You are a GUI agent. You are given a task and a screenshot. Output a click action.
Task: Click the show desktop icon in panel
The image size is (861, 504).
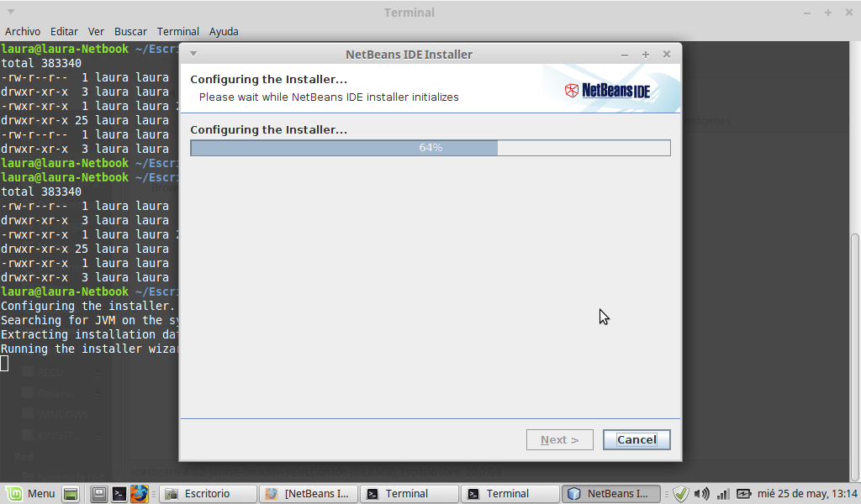coord(71,494)
